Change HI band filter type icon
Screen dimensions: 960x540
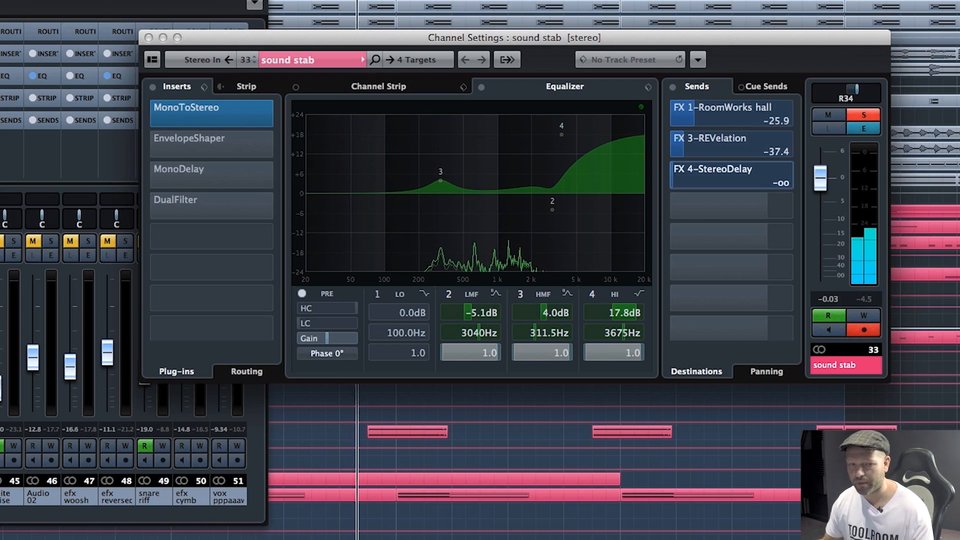639,294
